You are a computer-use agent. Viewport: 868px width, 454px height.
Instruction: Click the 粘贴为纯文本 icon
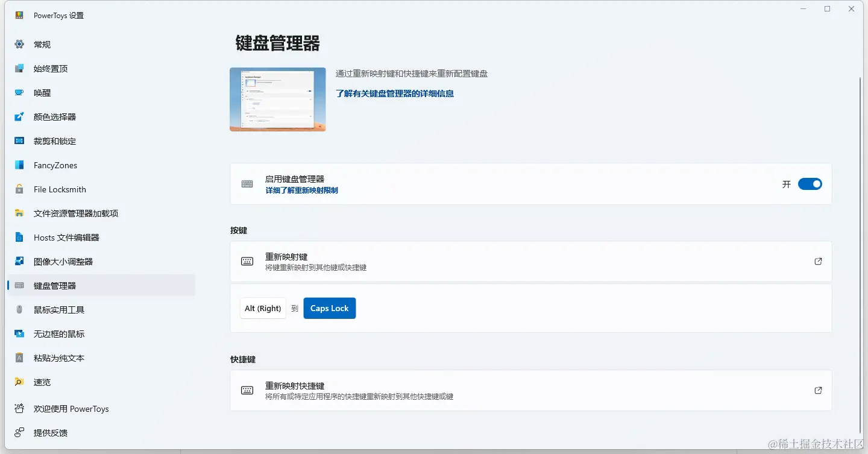point(19,358)
